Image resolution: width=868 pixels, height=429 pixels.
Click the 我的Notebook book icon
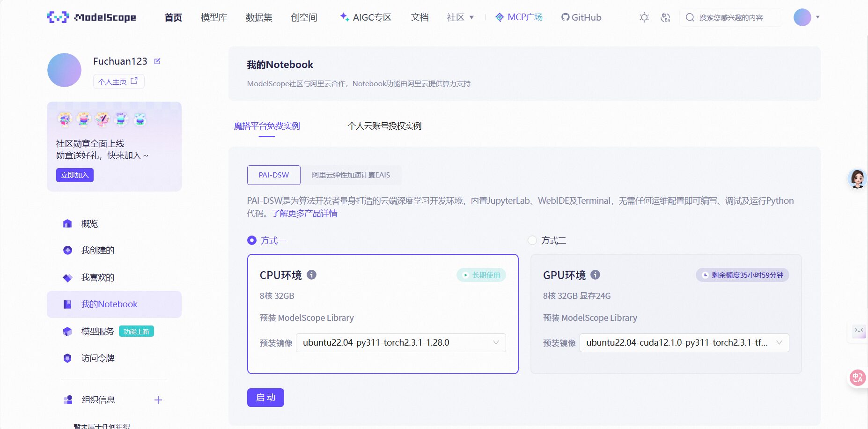pyautogui.click(x=67, y=304)
